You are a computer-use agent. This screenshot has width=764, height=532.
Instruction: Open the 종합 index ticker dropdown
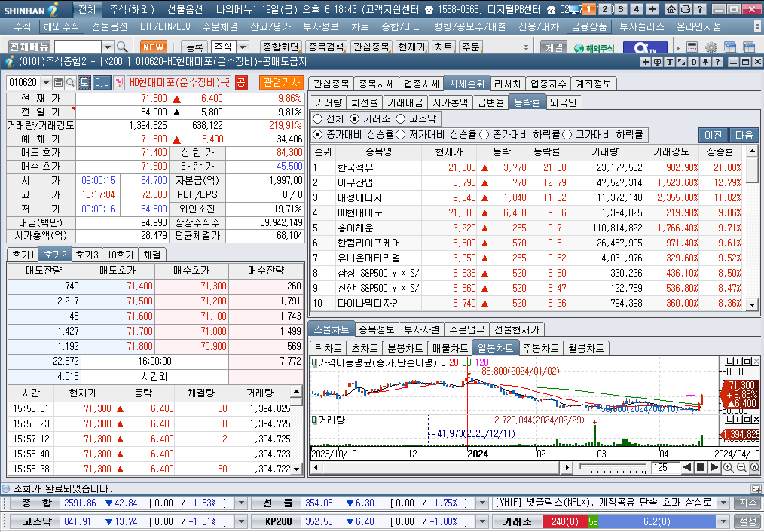(x=241, y=503)
